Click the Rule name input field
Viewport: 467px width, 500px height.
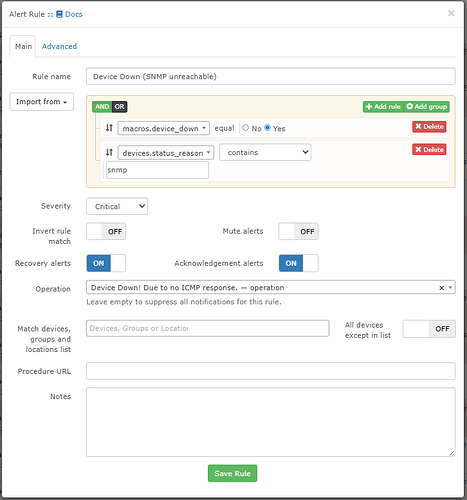point(271,76)
